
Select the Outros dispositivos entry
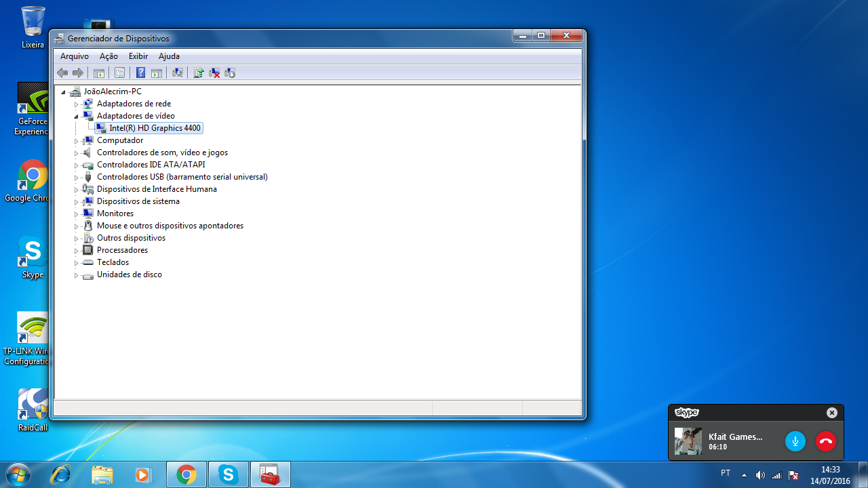point(131,238)
